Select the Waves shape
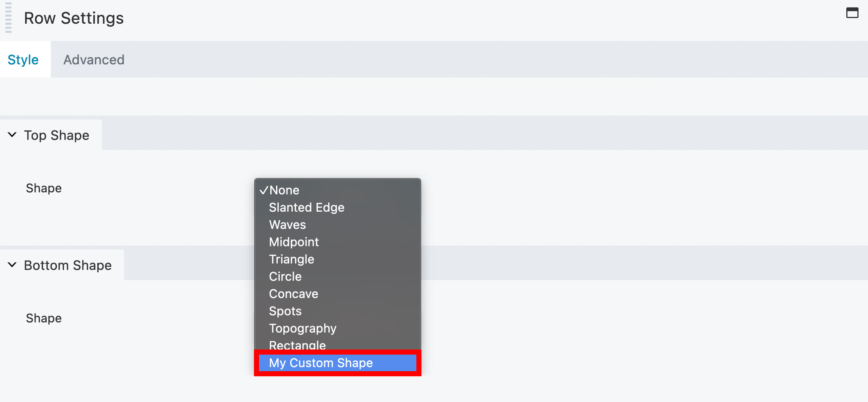The height and width of the screenshot is (402, 868). tap(287, 225)
